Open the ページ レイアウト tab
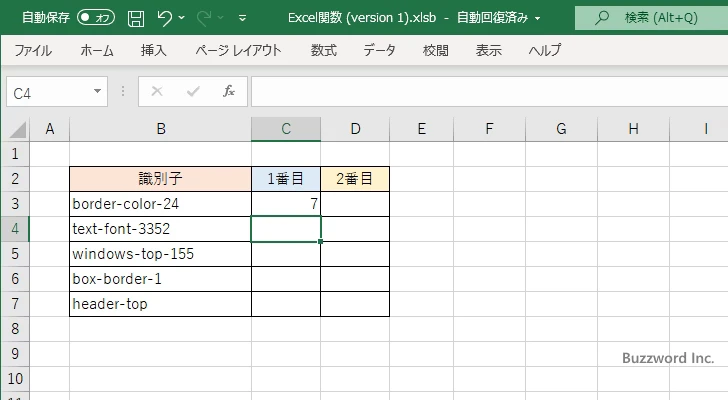728x400 pixels. click(x=238, y=50)
